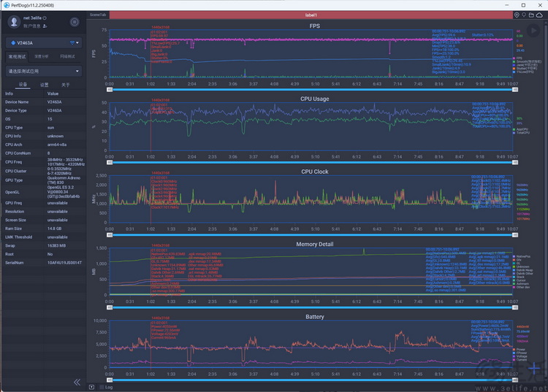Collapse the sidebar with double chevron
This screenshot has height=392, width=548.
coord(77,383)
